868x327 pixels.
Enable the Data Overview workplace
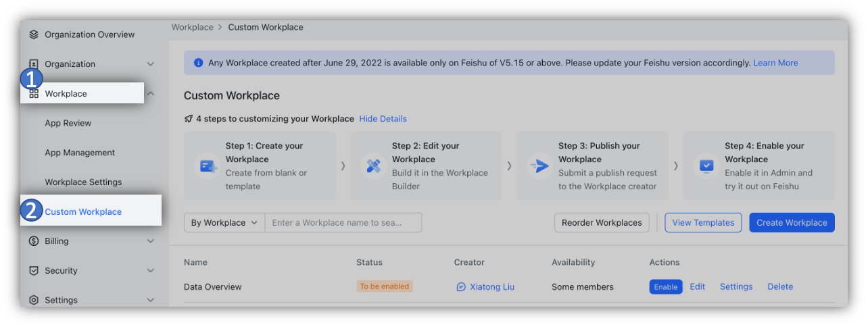665,287
